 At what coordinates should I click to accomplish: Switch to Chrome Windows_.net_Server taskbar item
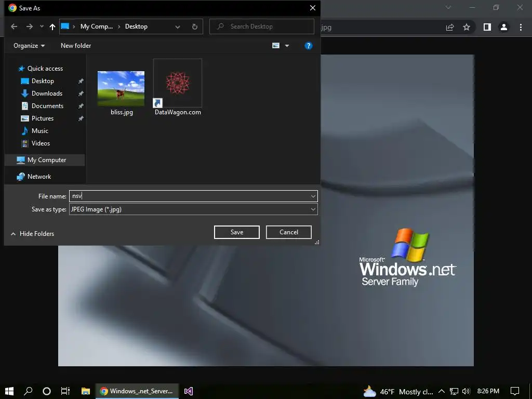point(137,391)
